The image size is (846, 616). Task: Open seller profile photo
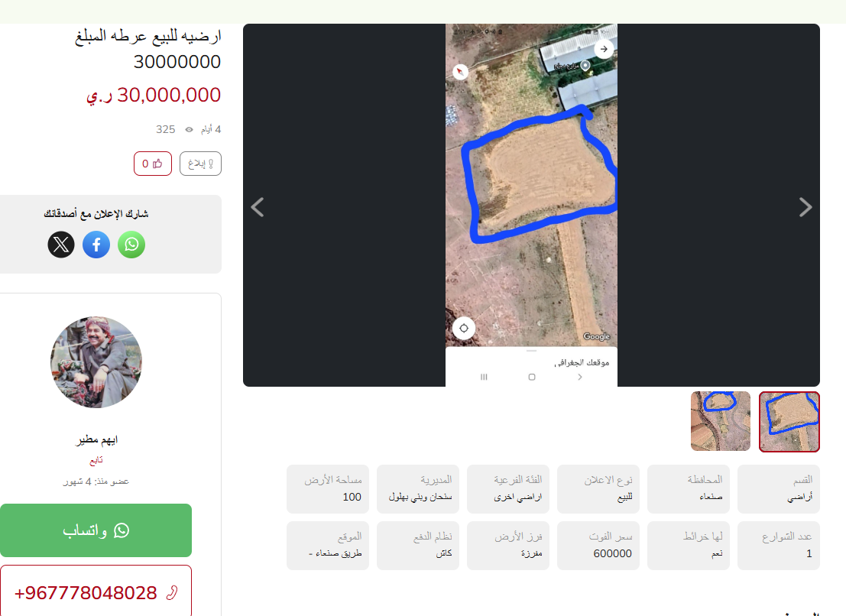coord(96,362)
